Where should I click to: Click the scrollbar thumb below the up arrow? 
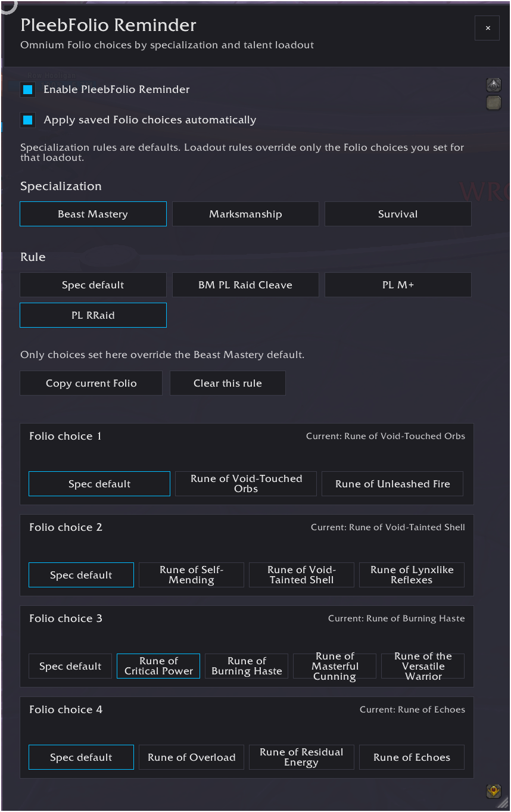(x=493, y=103)
